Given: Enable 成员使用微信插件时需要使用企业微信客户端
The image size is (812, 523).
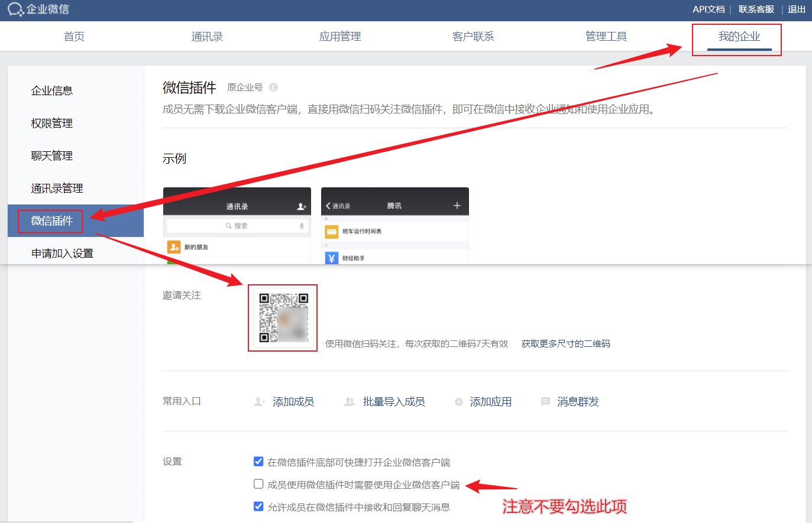Looking at the screenshot, I should tap(258, 483).
